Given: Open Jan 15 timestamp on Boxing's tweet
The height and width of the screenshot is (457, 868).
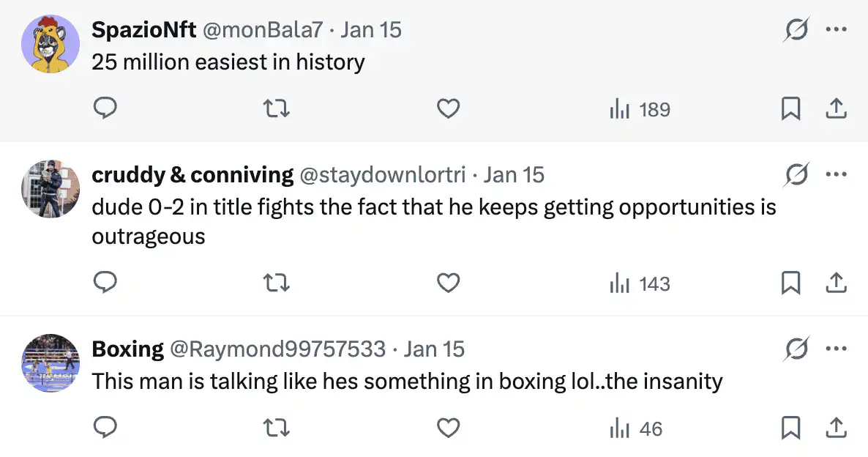Looking at the screenshot, I should pos(434,349).
